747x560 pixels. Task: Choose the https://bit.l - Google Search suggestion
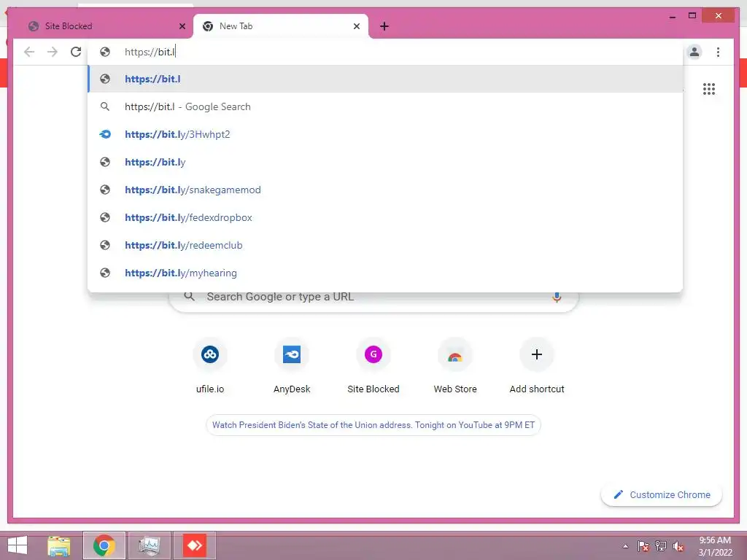click(x=385, y=106)
